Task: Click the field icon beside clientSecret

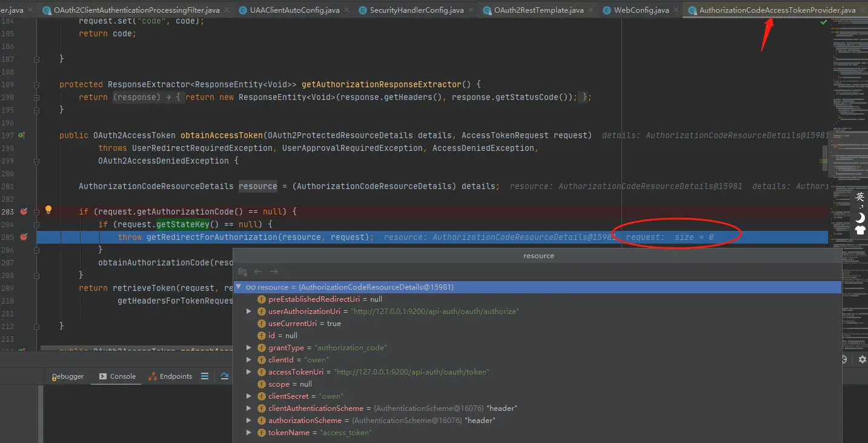Action: coord(262,396)
